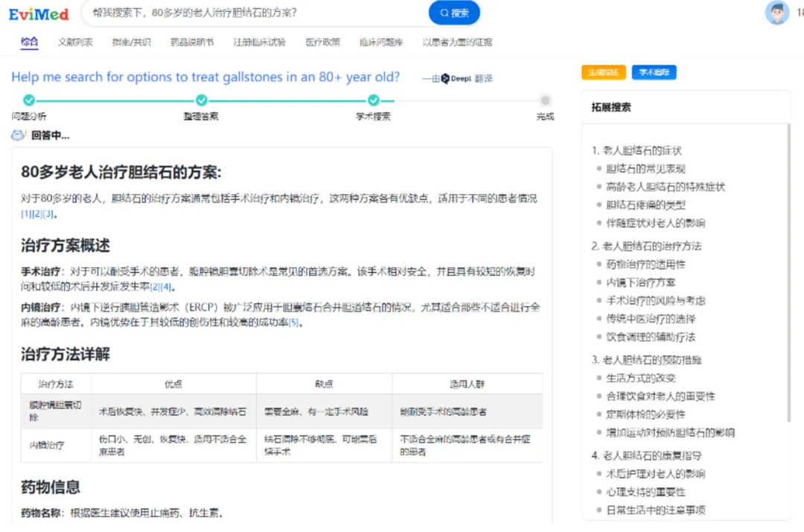Open the 指南/共识 tab
The height and width of the screenshot is (532, 804).
pyautogui.click(x=131, y=42)
